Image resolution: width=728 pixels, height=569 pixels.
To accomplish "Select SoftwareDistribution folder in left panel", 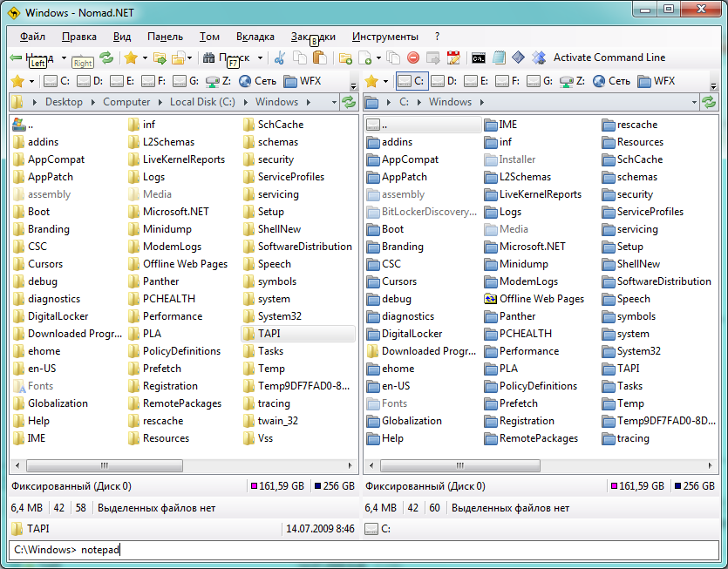I will tap(297, 247).
